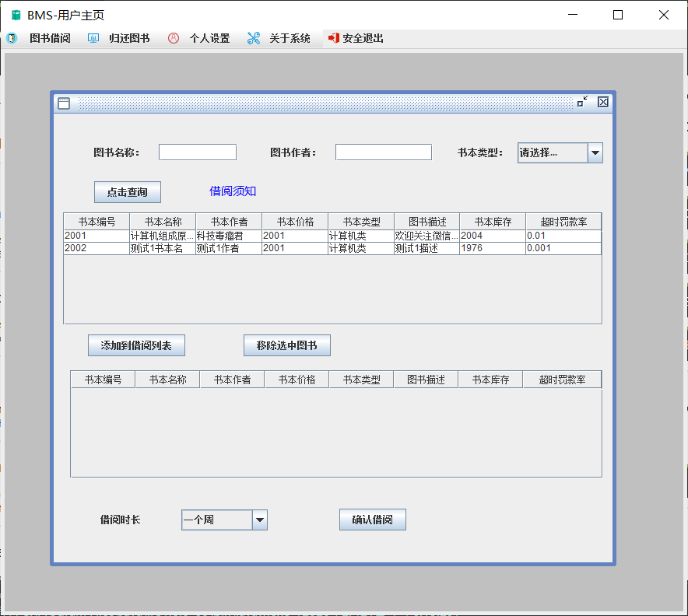Click the 测试1作者 cell
This screenshot has width=688, height=616.
click(229, 248)
